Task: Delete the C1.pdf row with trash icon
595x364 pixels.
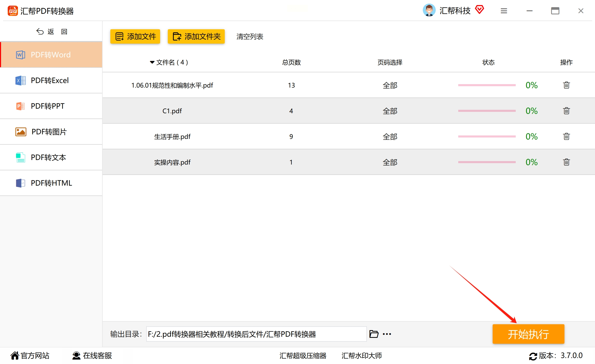Action: click(x=566, y=111)
